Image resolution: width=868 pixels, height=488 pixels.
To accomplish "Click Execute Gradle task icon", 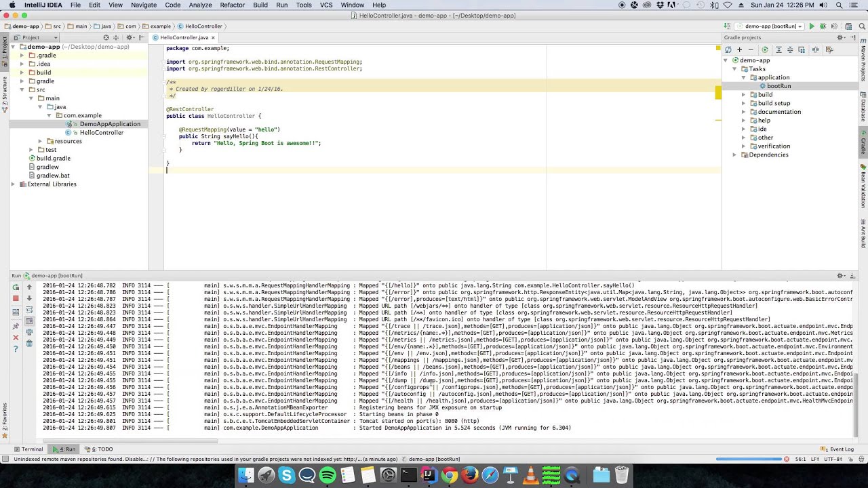I will tap(765, 49).
